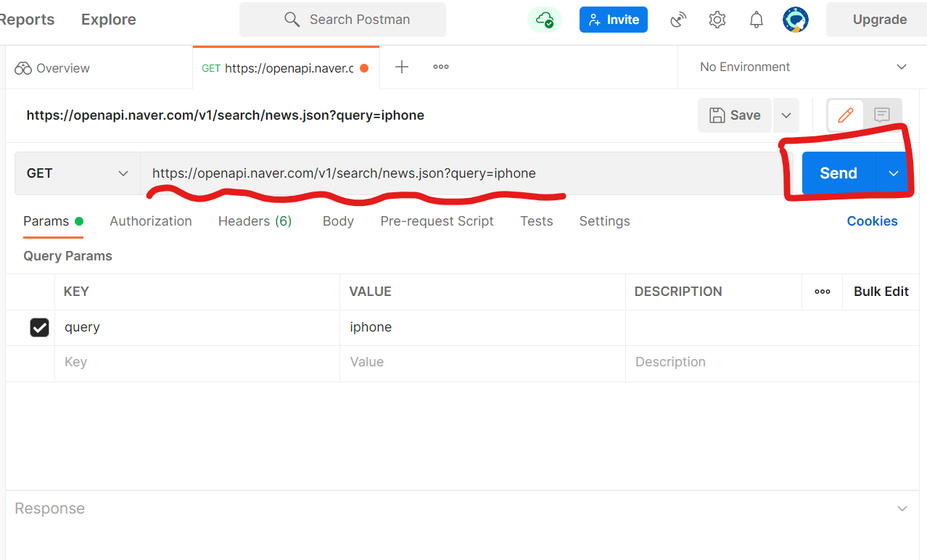Click the Send button
This screenshot has width=927, height=560.
839,173
